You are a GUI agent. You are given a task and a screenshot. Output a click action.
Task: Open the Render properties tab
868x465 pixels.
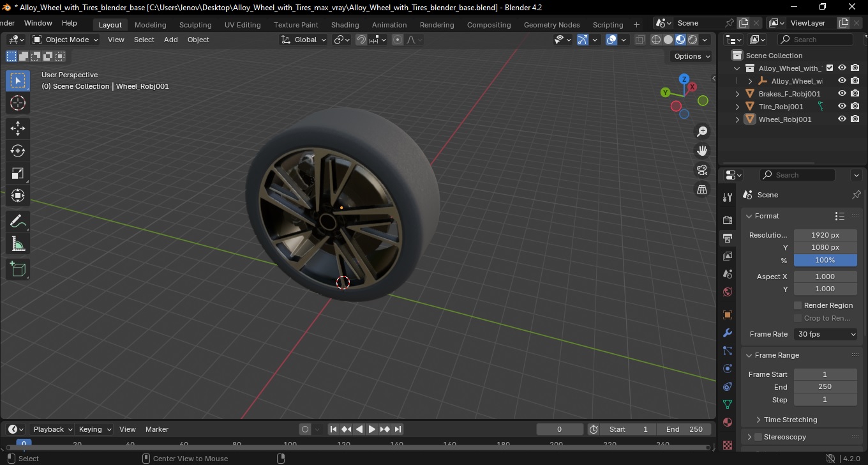pyautogui.click(x=728, y=220)
